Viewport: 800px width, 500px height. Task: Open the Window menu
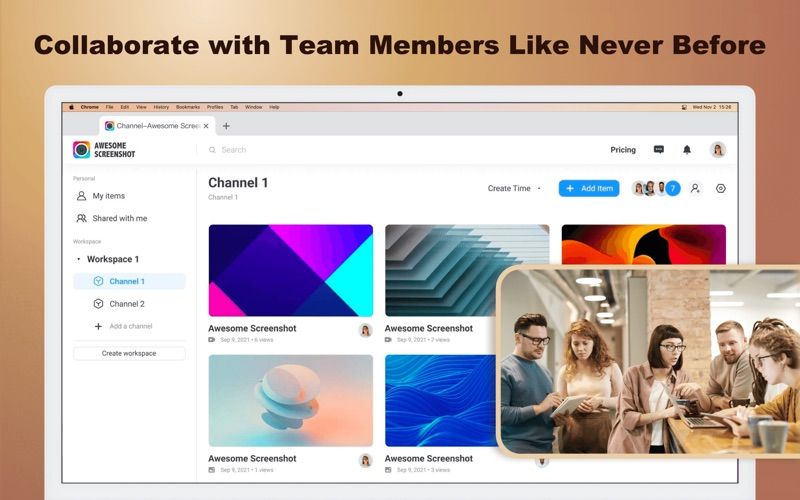tap(254, 107)
